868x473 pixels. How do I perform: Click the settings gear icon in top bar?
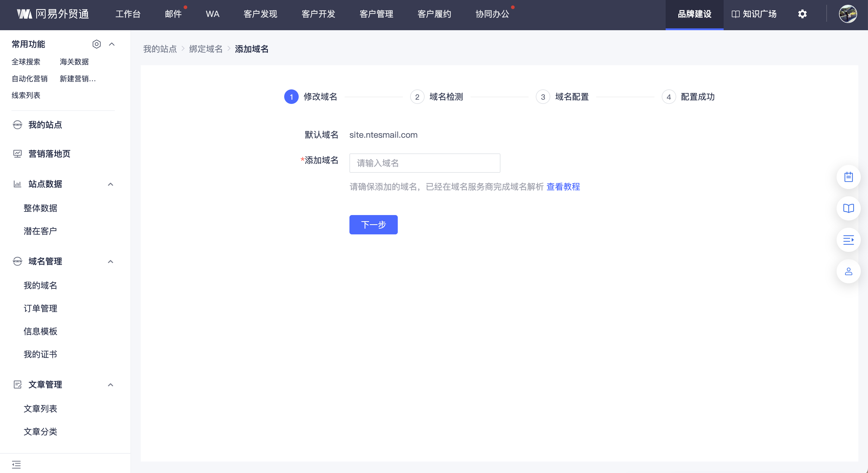(802, 14)
